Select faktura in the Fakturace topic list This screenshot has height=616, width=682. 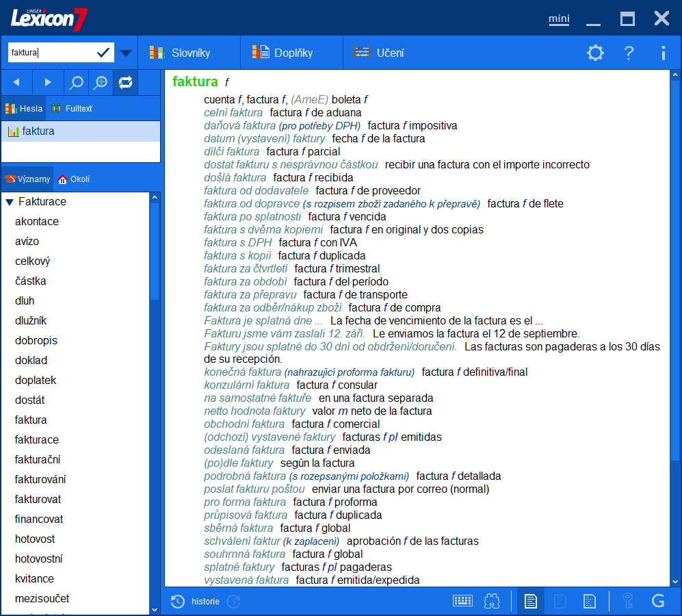(x=31, y=420)
